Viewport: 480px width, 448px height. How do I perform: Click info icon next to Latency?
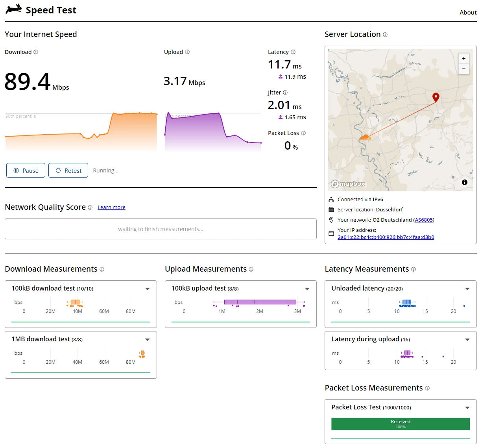tap(293, 52)
